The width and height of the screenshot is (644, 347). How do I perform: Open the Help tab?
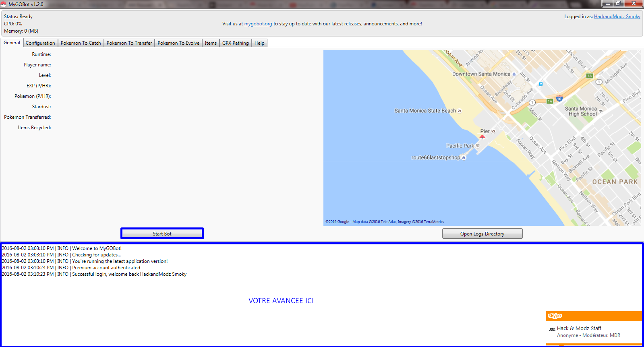tap(259, 43)
